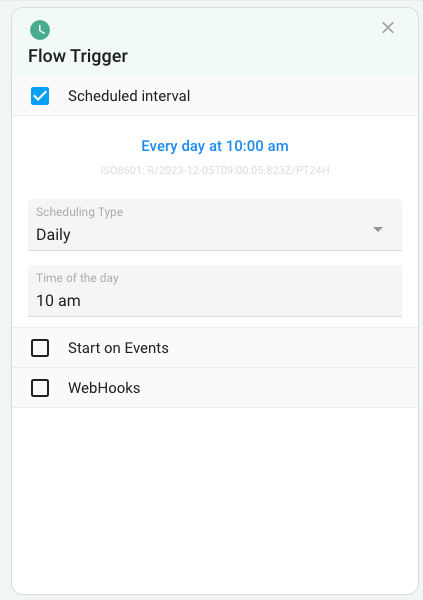Uncheck the Scheduled interval checkbox
This screenshot has width=423, height=600.
(40, 96)
